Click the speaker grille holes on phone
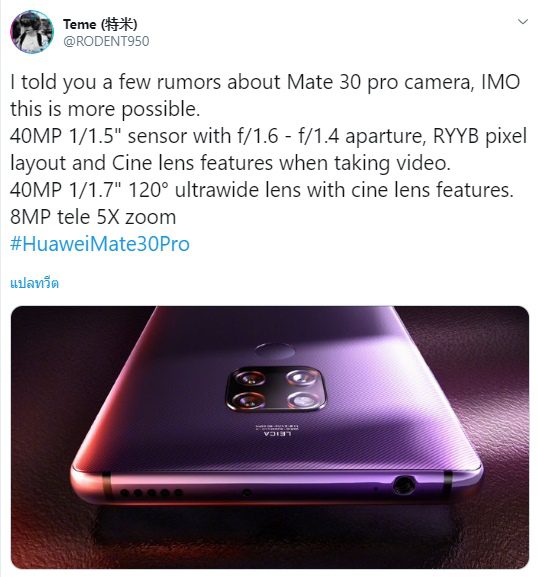The width and height of the screenshot is (538, 577). [x=151, y=492]
